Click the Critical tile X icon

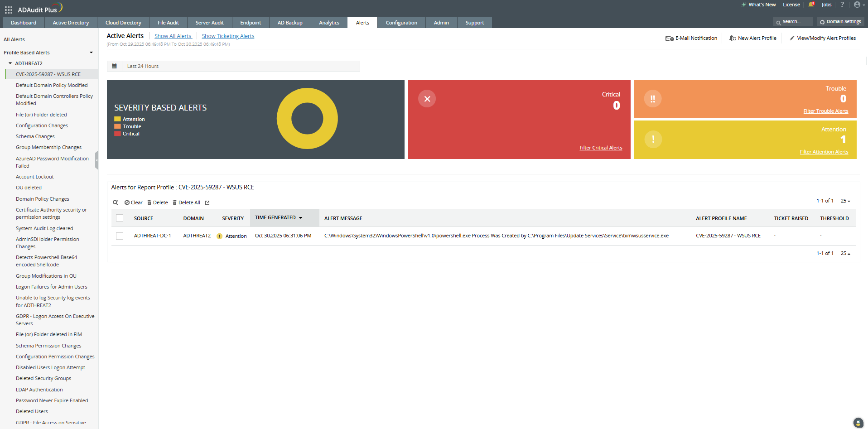pyautogui.click(x=427, y=99)
